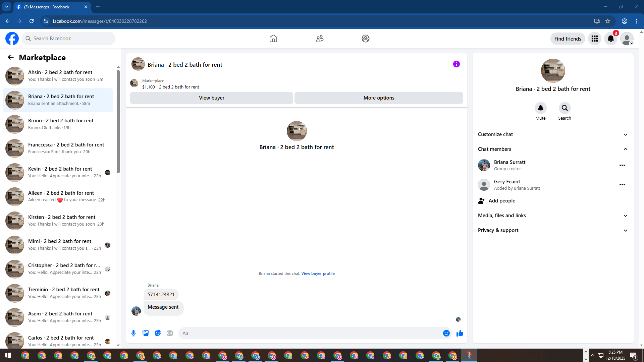
Task: Expand Media, files and links section
Action: click(x=553, y=216)
